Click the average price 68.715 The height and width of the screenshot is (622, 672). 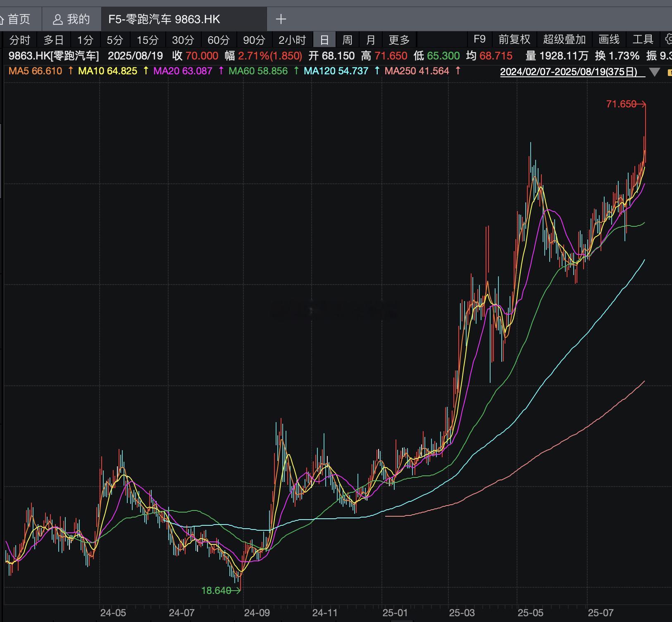coord(496,56)
